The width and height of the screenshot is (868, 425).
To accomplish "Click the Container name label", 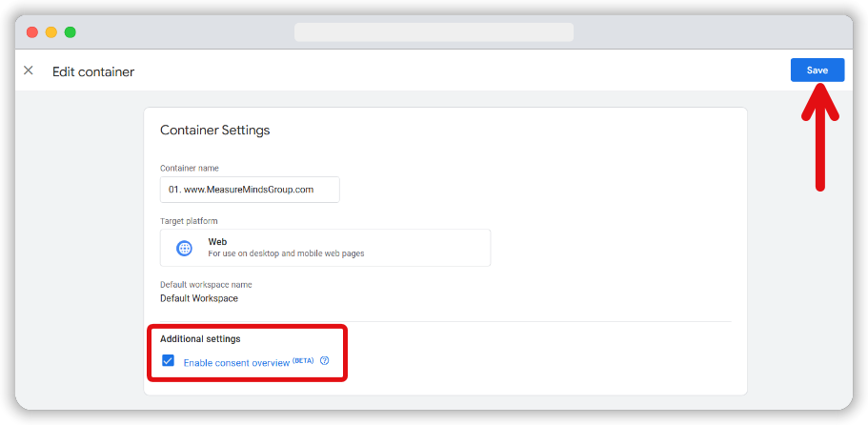I will [x=190, y=168].
